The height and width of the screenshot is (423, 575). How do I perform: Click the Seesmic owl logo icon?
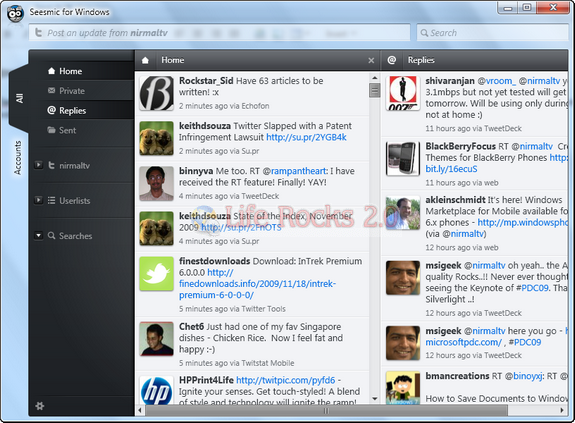(15, 13)
